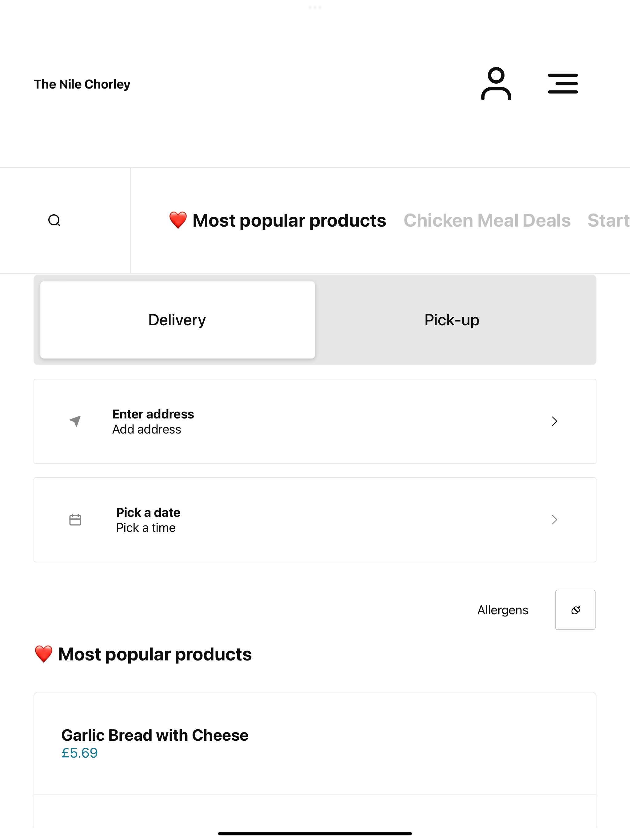630x840 pixels.
Task: Switch order type to Delivery
Action: [x=177, y=320]
